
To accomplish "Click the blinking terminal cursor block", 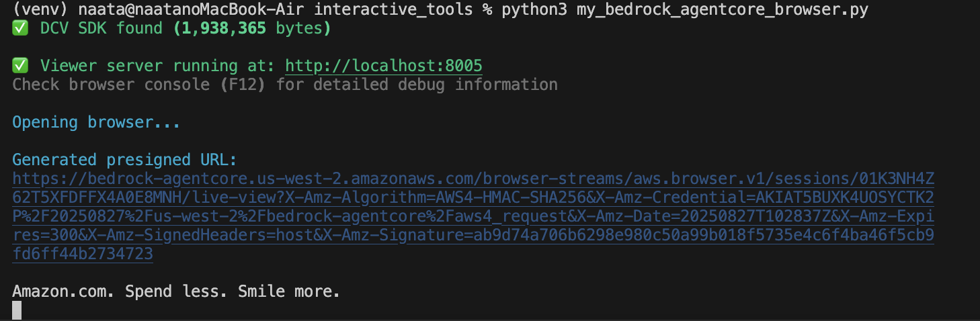I will pos(17,310).
